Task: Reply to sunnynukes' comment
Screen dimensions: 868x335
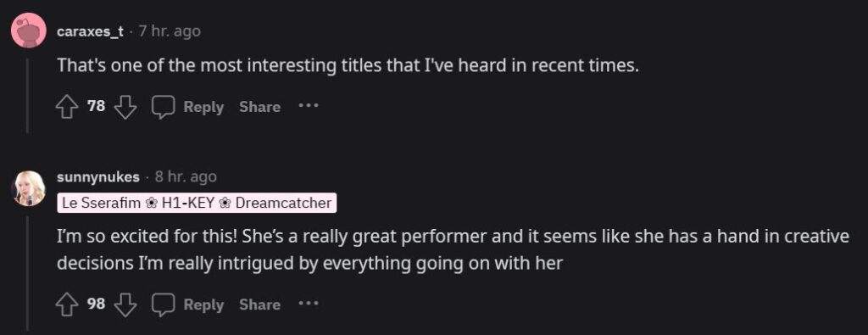Action: [203, 304]
